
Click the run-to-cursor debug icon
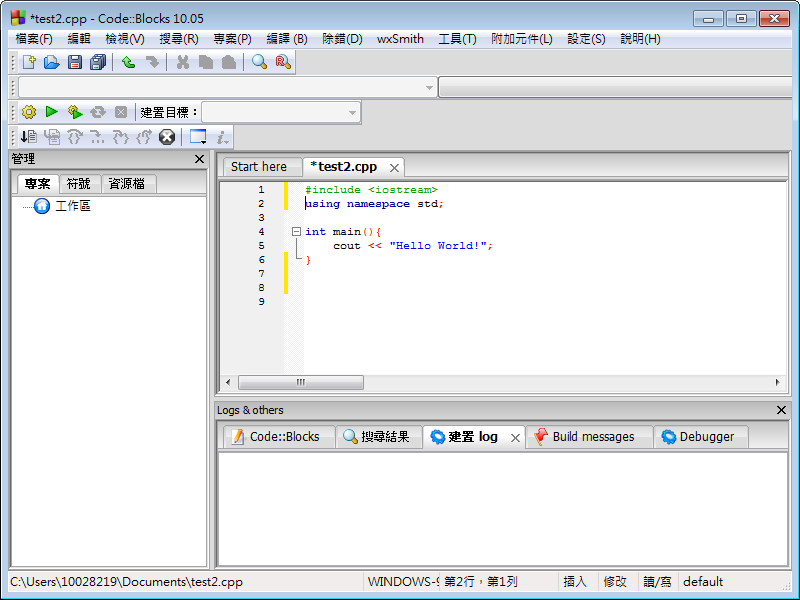(x=52, y=137)
